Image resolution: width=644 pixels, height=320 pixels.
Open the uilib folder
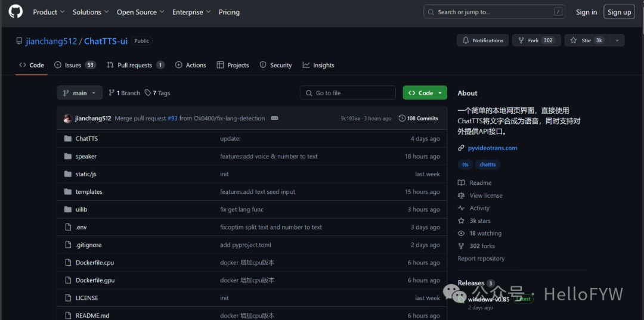81,209
